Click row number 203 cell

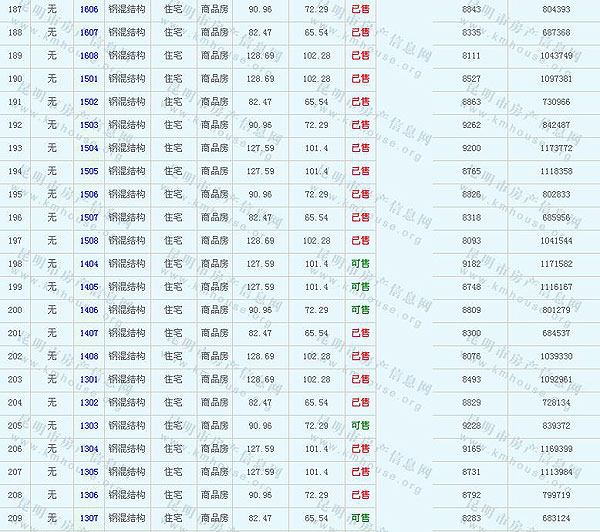[15, 379]
